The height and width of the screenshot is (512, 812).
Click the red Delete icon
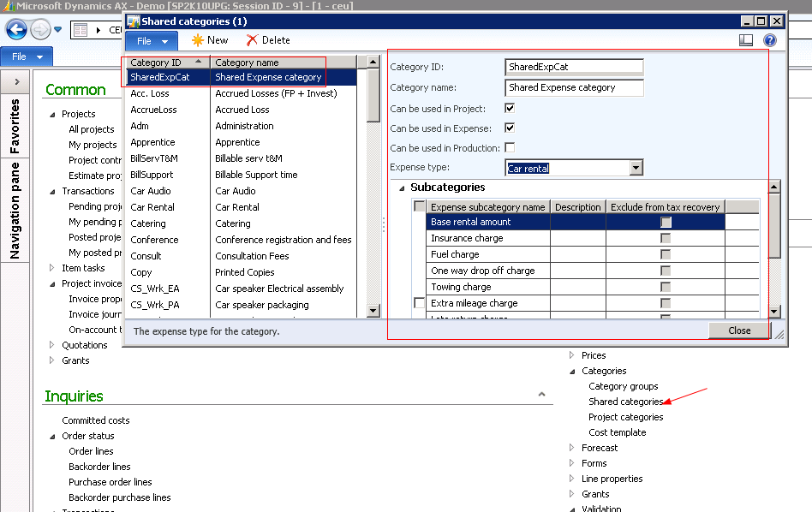[252, 40]
